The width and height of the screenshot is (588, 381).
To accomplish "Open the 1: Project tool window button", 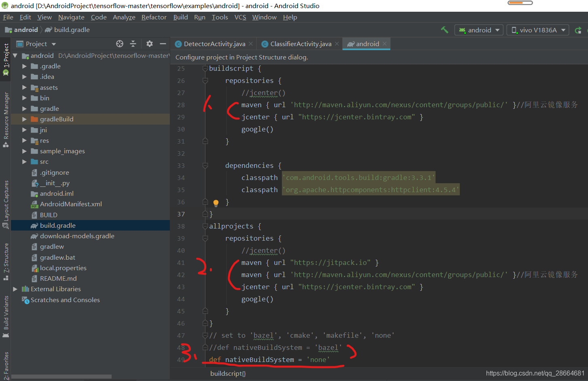I will point(6,59).
